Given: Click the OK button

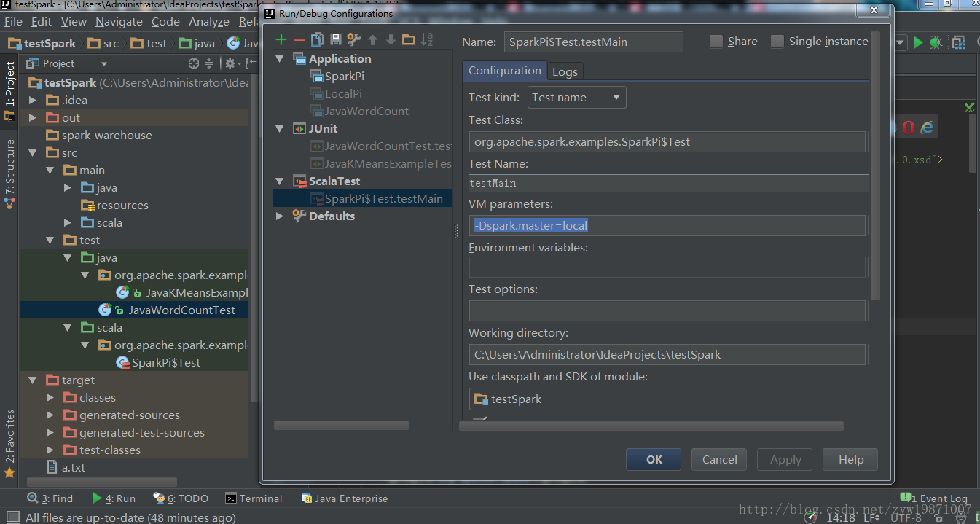Looking at the screenshot, I should pyautogui.click(x=654, y=459).
